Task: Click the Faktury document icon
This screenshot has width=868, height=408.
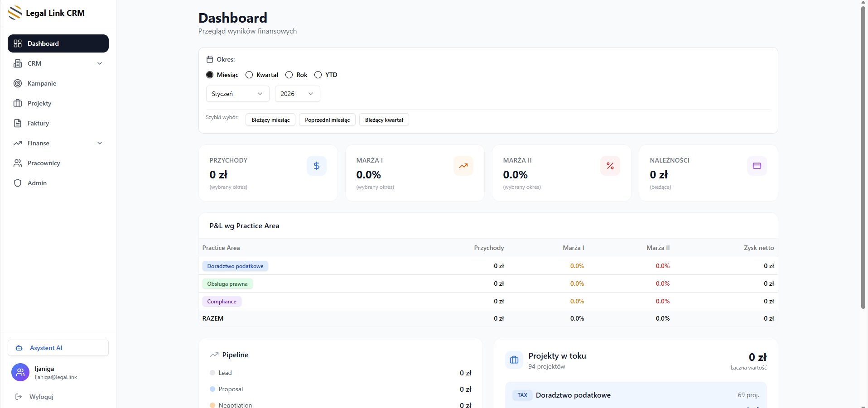Action: pos(18,123)
